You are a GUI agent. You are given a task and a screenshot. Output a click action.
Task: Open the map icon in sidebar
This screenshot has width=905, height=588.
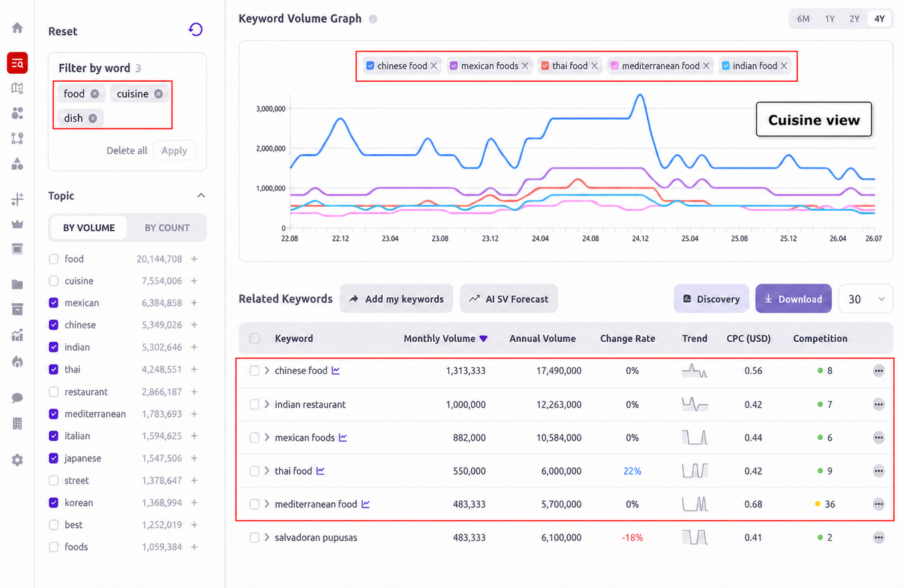click(17, 88)
